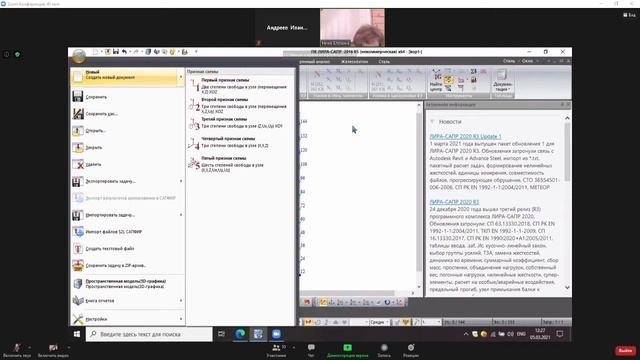Click the red Zoom 'Выйти' button
The image size is (640, 360).
pos(625,351)
